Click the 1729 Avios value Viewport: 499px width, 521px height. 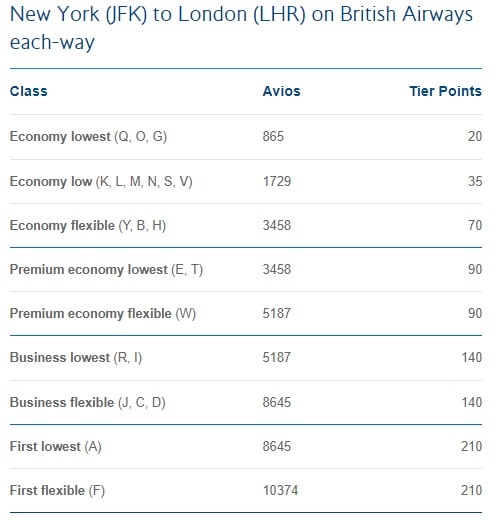[277, 181]
